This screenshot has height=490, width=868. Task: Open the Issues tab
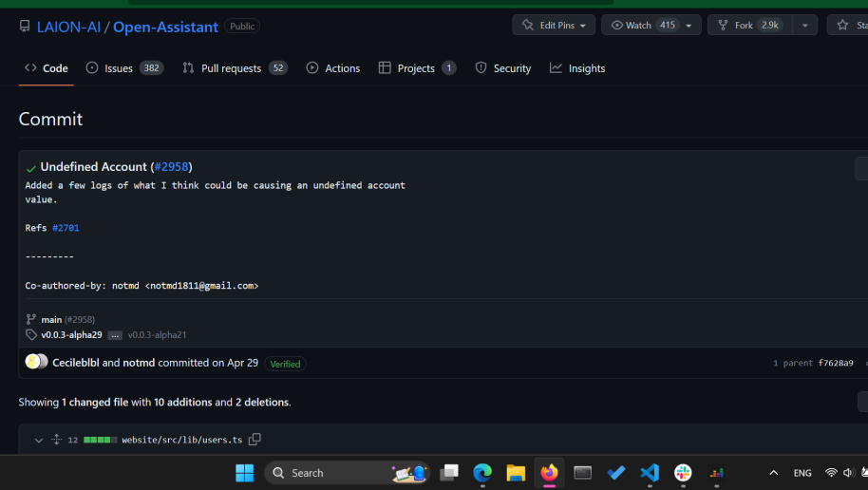124,68
